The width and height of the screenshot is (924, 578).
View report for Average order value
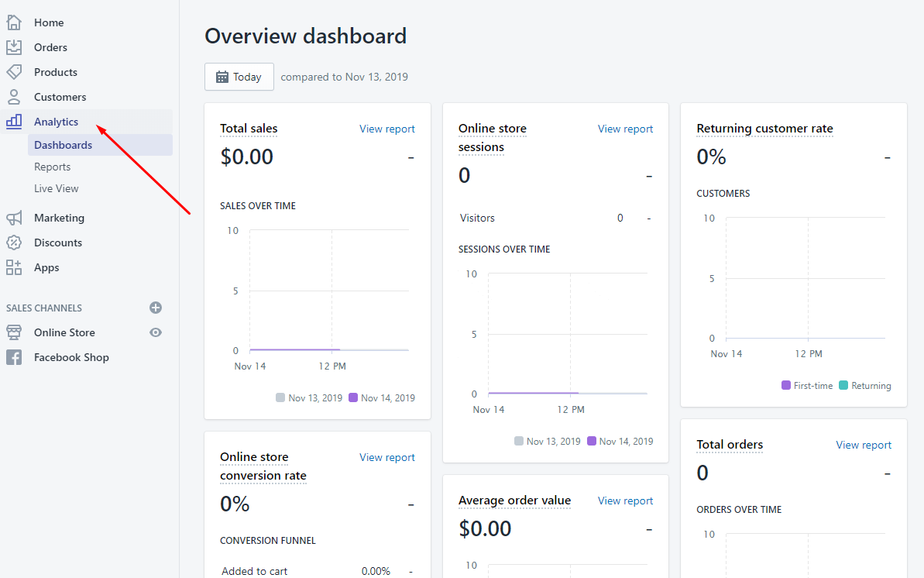pos(625,501)
